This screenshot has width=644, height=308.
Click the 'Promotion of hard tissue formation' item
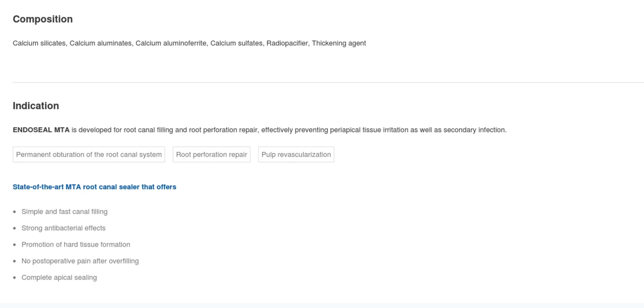(x=76, y=245)
